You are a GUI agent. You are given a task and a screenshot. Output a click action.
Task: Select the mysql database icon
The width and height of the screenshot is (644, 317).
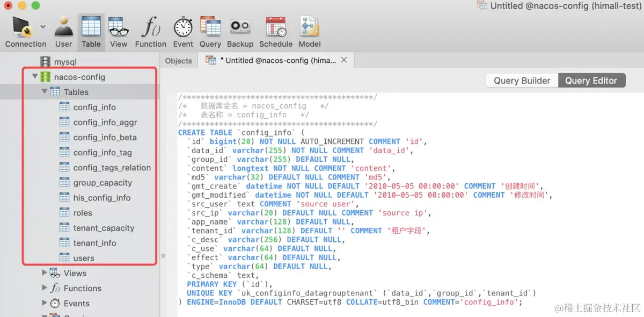[45, 62]
